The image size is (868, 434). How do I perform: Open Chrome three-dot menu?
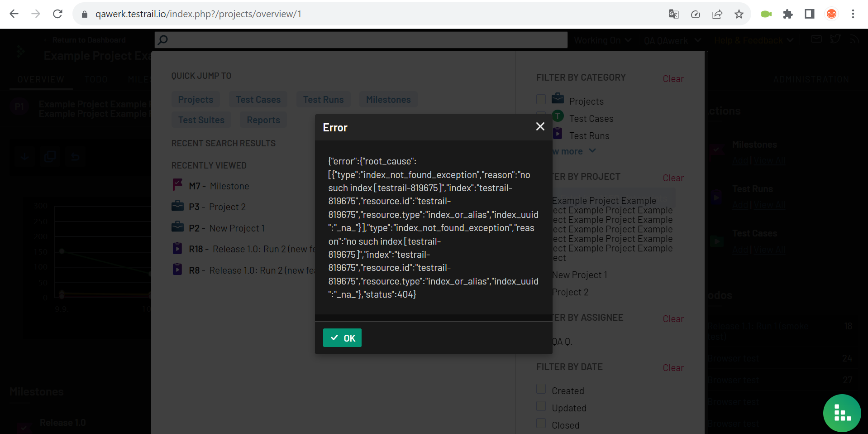click(x=853, y=14)
